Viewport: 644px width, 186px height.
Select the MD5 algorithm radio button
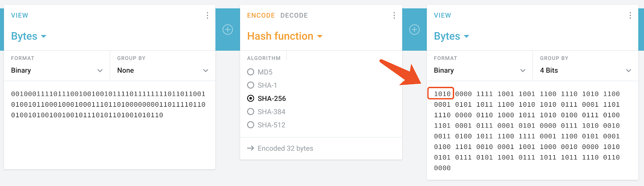click(250, 72)
